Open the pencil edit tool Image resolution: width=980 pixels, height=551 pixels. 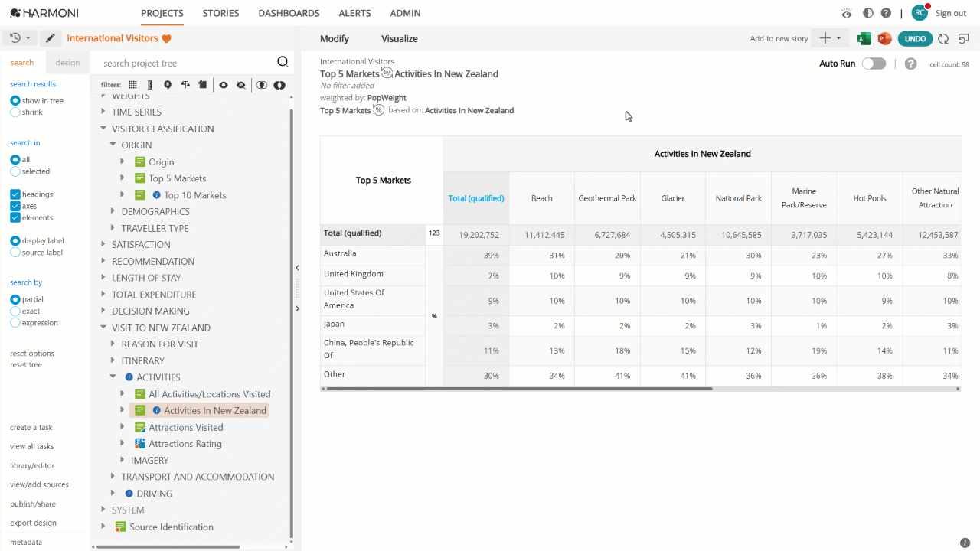click(x=51, y=38)
